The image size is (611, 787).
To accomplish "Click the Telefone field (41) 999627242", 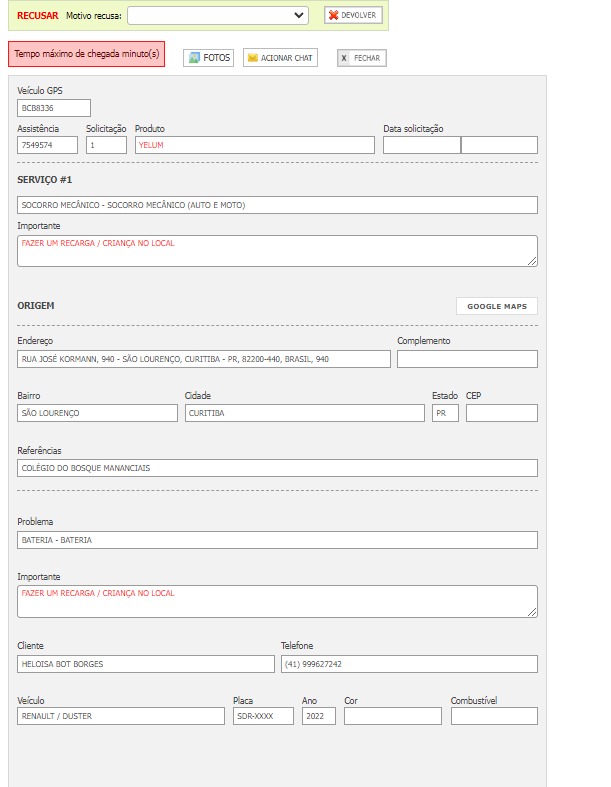I will [x=409, y=664].
